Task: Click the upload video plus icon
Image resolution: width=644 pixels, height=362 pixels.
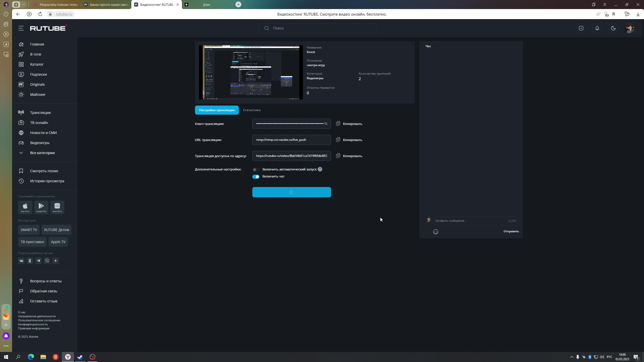Action: (x=581, y=28)
